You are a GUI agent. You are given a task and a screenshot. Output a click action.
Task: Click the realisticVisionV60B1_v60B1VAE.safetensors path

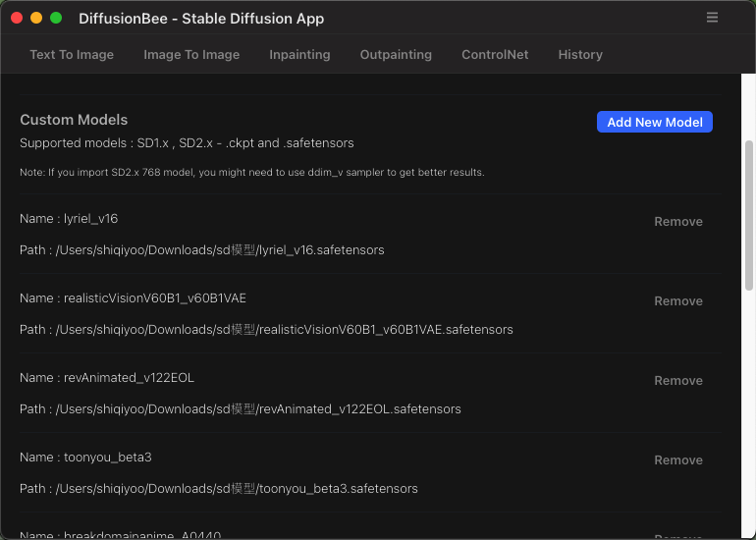[266, 330]
